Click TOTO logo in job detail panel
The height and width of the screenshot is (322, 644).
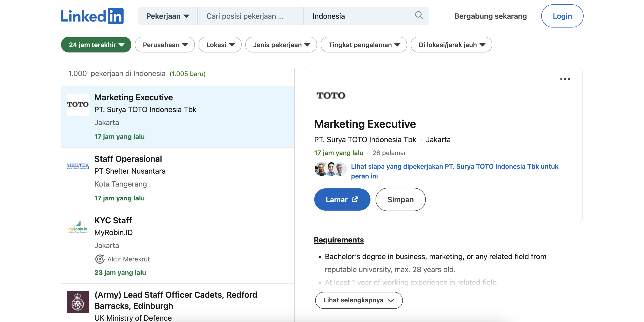pos(330,95)
